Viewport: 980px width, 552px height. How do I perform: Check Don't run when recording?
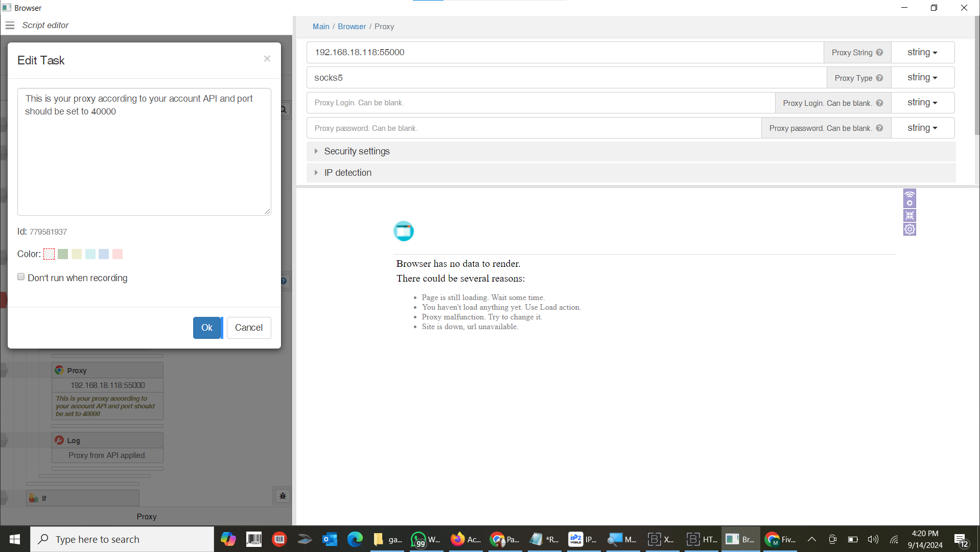click(x=21, y=277)
